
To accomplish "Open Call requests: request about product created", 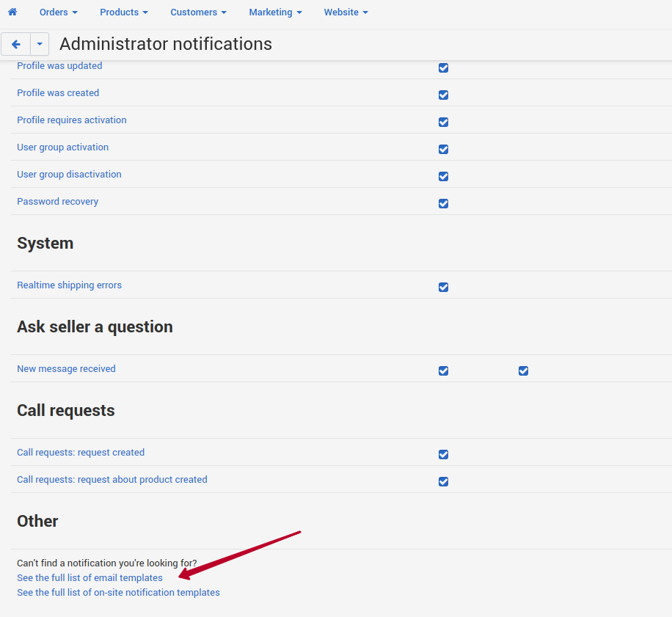I will click(x=112, y=480).
